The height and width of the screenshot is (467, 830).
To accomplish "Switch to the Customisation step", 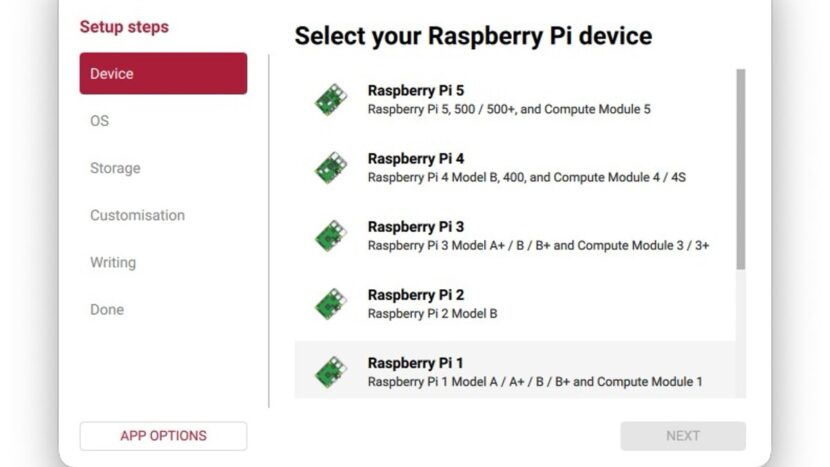I will (137, 215).
